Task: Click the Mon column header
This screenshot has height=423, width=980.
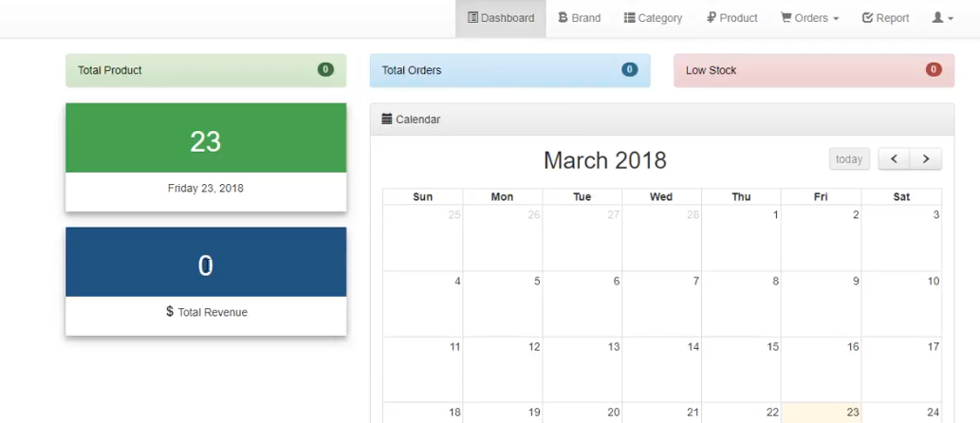Action: tap(503, 197)
